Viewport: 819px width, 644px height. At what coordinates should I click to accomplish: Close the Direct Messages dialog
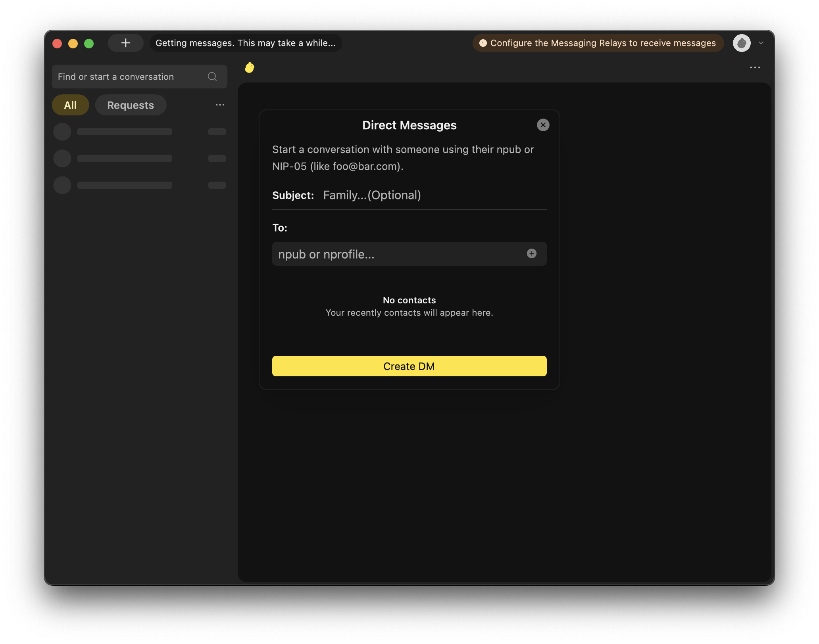pyautogui.click(x=543, y=125)
